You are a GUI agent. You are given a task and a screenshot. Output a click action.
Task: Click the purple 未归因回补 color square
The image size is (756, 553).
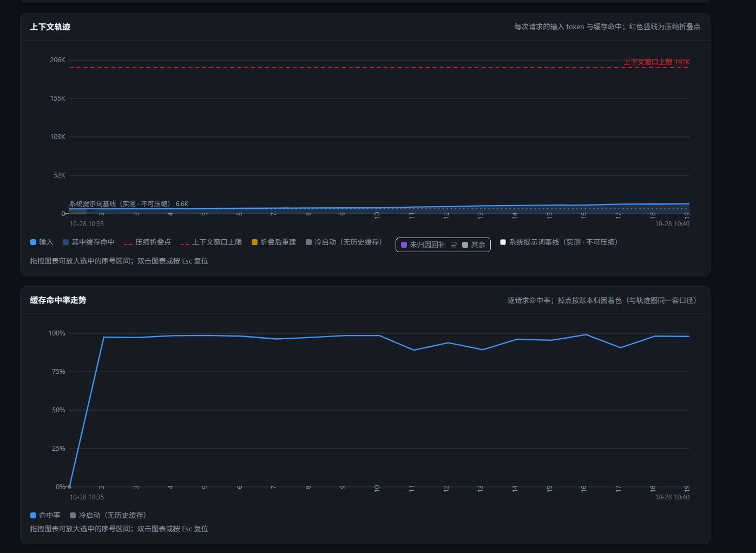point(404,245)
